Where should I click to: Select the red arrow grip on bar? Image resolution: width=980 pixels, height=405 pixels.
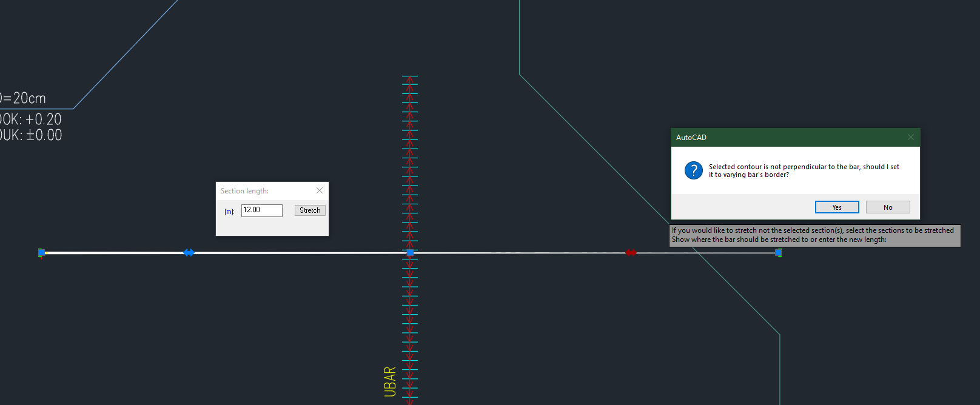coord(631,252)
